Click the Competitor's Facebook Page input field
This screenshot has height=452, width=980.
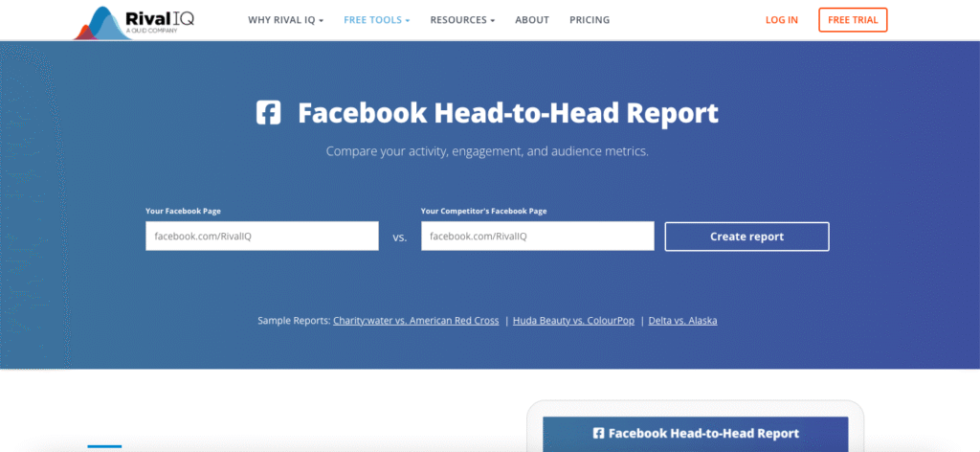pyautogui.click(x=537, y=236)
